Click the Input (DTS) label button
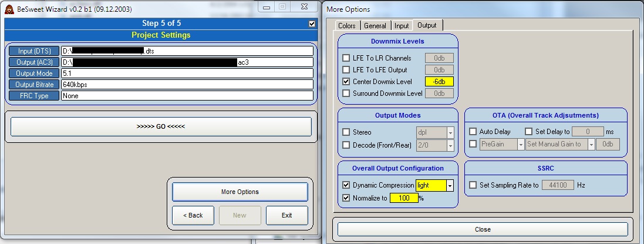 35,51
